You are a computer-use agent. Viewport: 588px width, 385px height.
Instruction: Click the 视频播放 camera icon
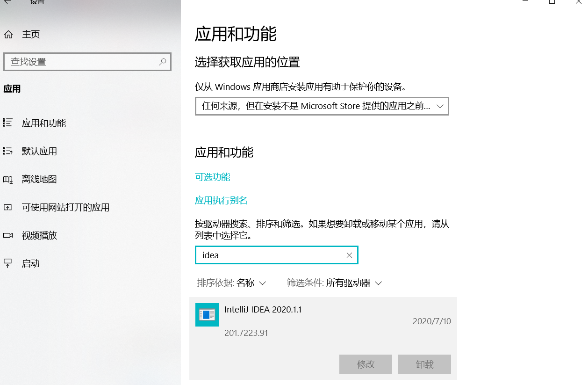[7, 235]
